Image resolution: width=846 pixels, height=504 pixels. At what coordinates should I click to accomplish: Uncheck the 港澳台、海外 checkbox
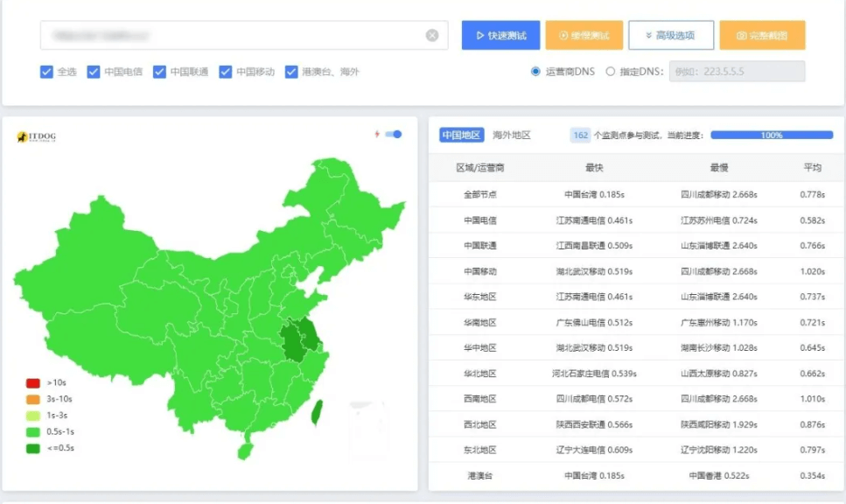tap(291, 72)
